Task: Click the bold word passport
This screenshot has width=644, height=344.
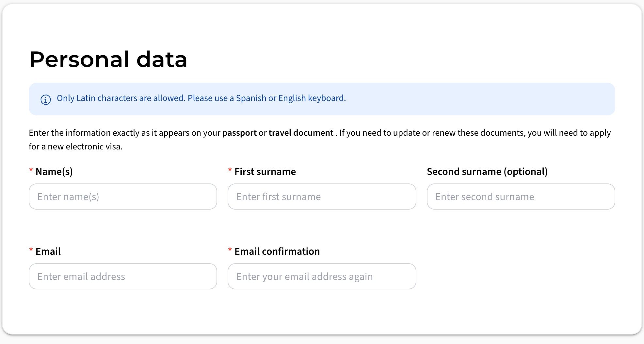Action: click(x=239, y=133)
